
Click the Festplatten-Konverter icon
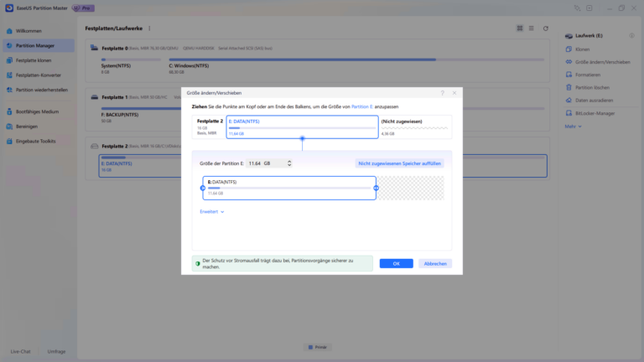pyautogui.click(x=9, y=75)
